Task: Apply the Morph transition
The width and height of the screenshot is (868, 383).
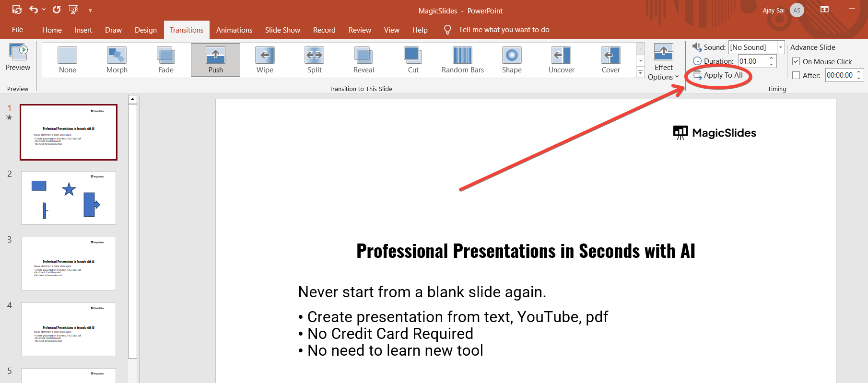Action: point(117,60)
